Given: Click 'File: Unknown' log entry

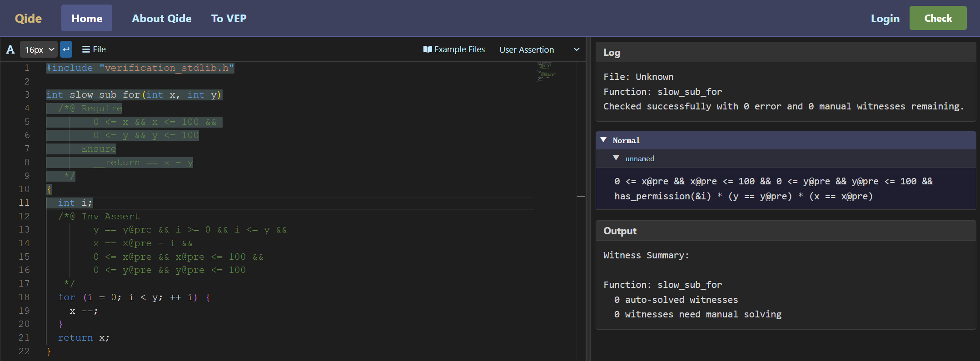Looking at the screenshot, I should click(x=638, y=77).
